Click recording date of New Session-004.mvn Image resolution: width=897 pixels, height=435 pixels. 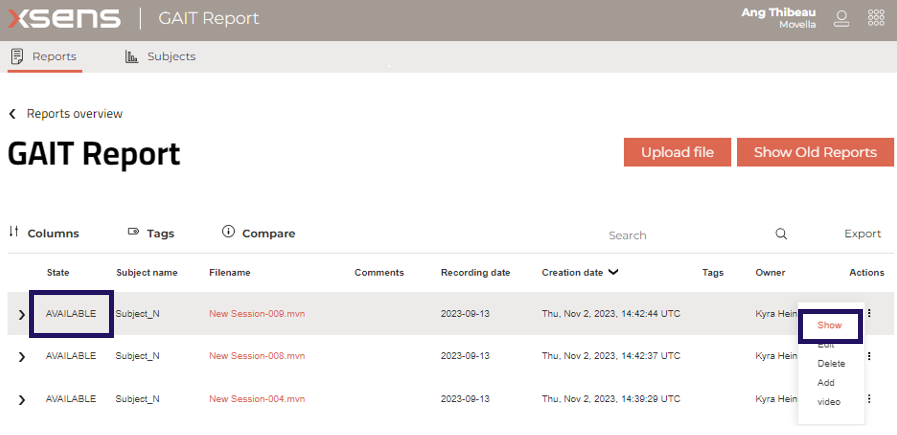pyautogui.click(x=465, y=399)
